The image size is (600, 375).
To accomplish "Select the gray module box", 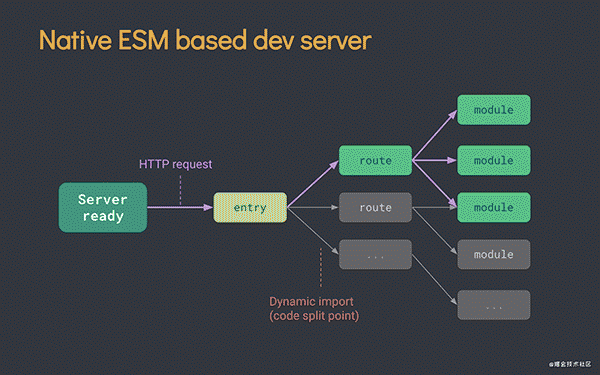I will click(x=494, y=254).
